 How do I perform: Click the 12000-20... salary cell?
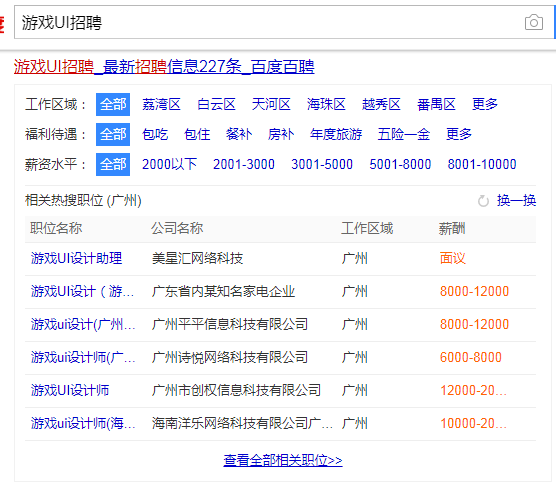[473, 390]
